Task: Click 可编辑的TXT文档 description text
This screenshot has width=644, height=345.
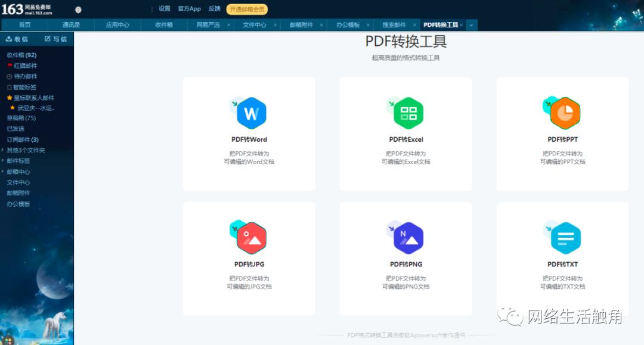Action: coord(562,287)
